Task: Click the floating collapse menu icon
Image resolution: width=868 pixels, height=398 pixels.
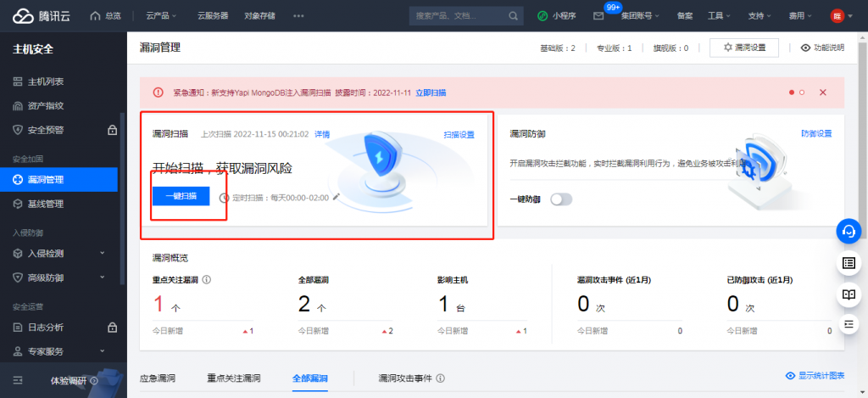Action: click(849, 323)
